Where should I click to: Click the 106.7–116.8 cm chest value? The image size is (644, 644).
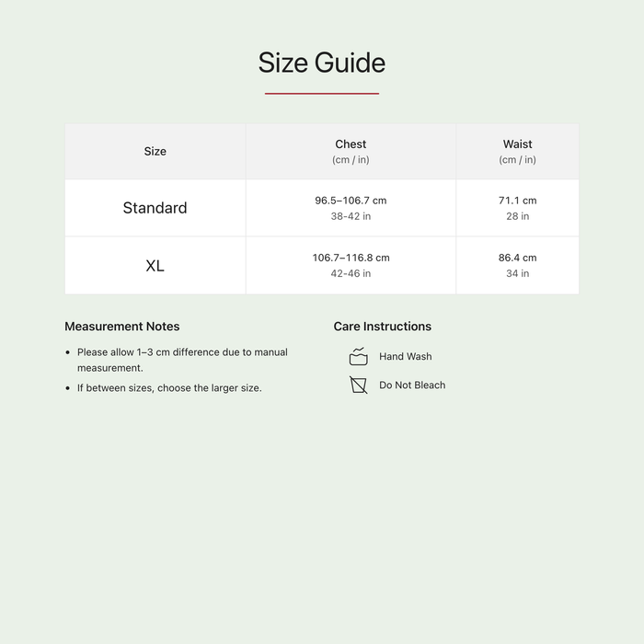click(x=351, y=258)
